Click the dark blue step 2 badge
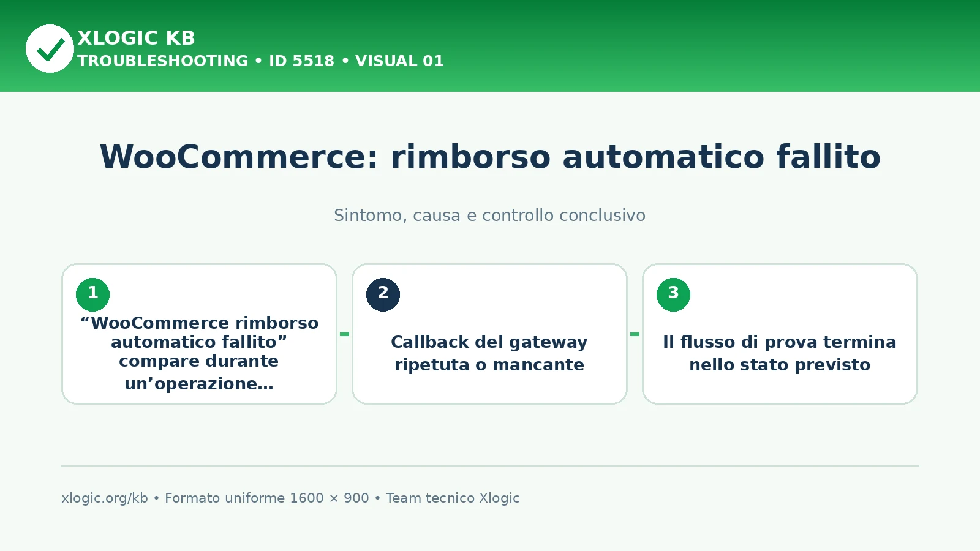Image resolution: width=980 pixels, height=551 pixels. [383, 294]
